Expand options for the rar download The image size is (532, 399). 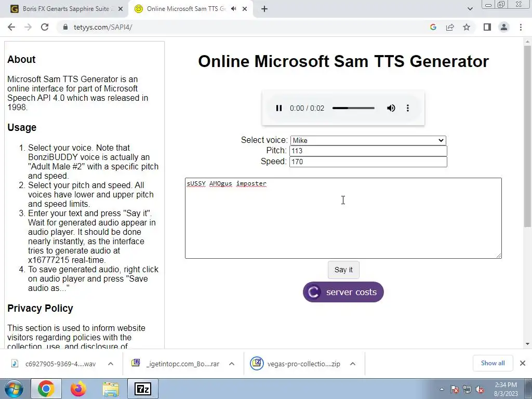(232, 364)
